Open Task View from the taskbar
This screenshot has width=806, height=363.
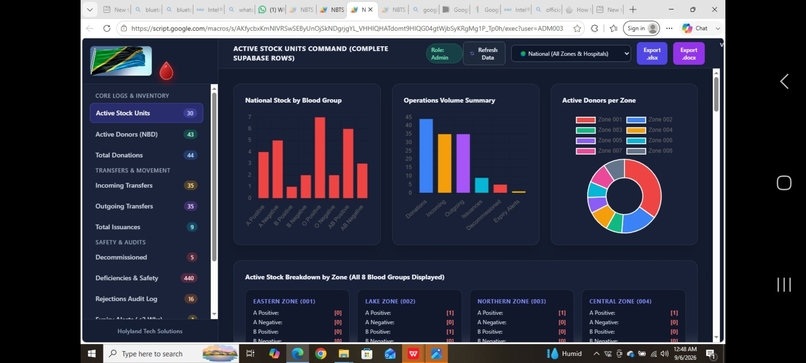(250, 354)
